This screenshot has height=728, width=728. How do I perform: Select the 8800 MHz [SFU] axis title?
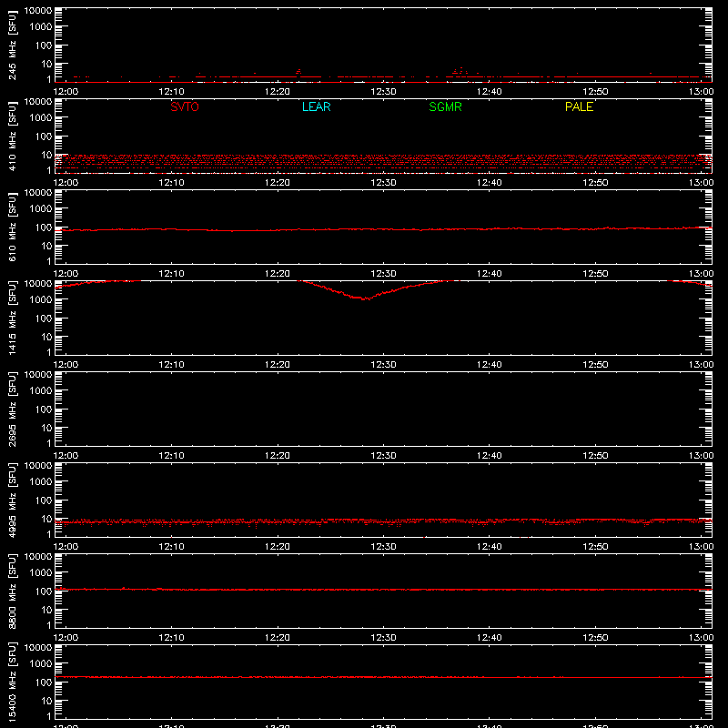pyautogui.click(x=12, y=591)
